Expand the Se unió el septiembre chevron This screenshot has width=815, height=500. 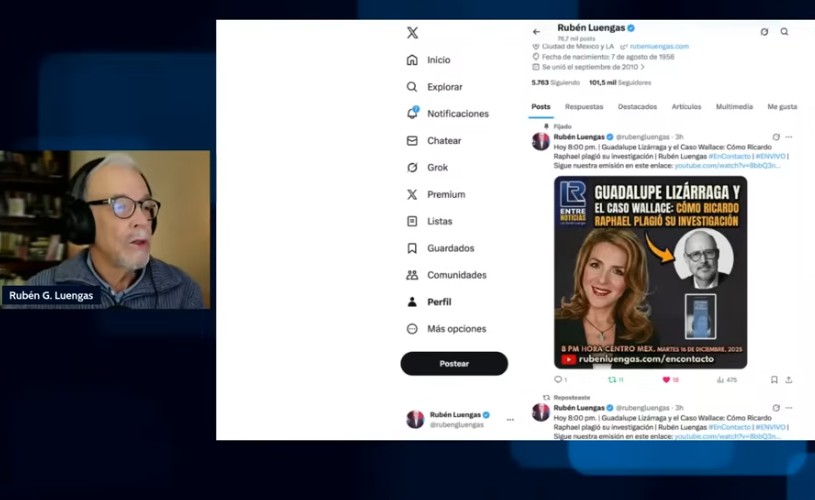click(643, 67)
